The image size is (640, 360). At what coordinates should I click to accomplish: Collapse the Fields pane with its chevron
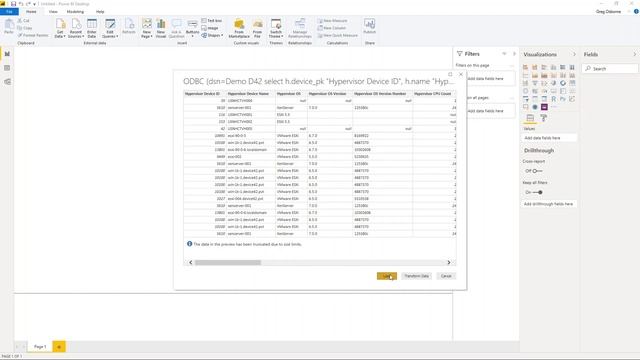634,54
